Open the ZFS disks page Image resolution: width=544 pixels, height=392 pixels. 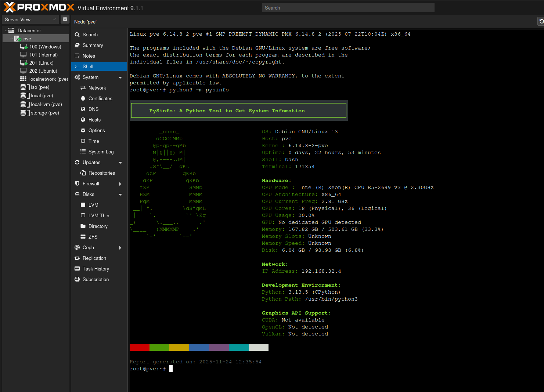coord(99,237)
